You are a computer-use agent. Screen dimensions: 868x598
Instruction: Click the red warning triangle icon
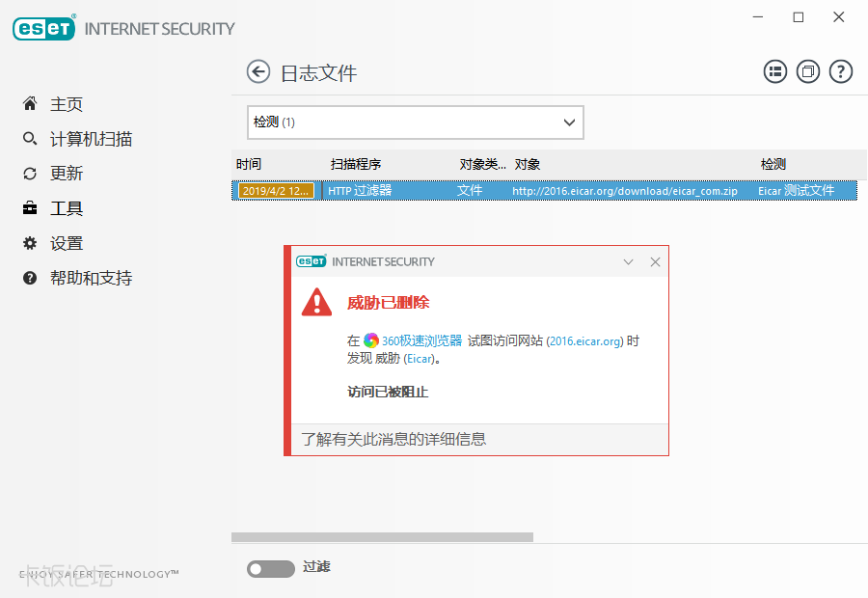pyautogui.click(x=316, y=302)
